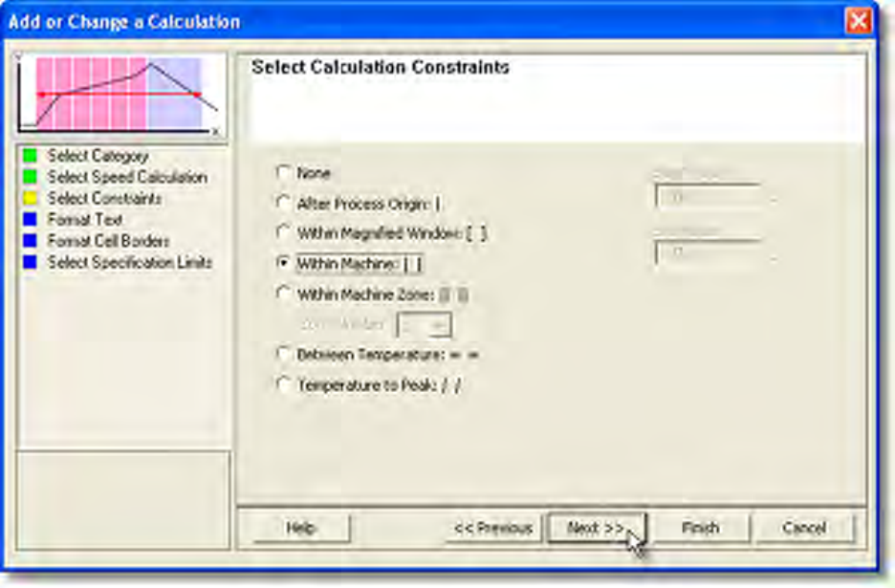Screen dimensions: 895x588
Task: Select Within Magnified Window option
Action: [283, 233]
